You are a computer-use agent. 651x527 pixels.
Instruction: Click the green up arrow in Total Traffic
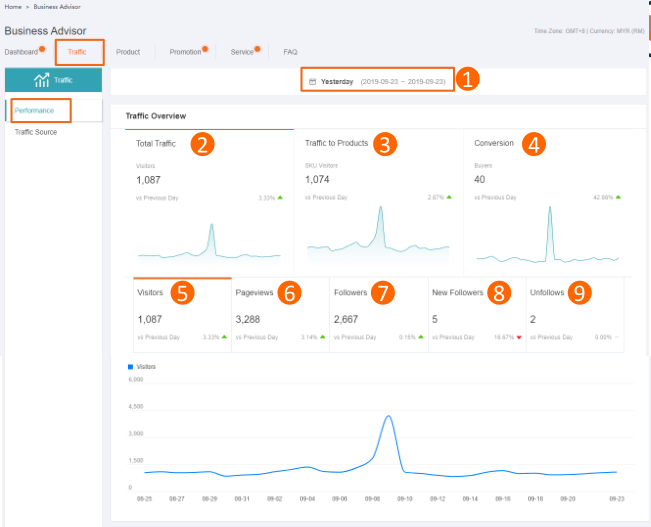point(280,198)
